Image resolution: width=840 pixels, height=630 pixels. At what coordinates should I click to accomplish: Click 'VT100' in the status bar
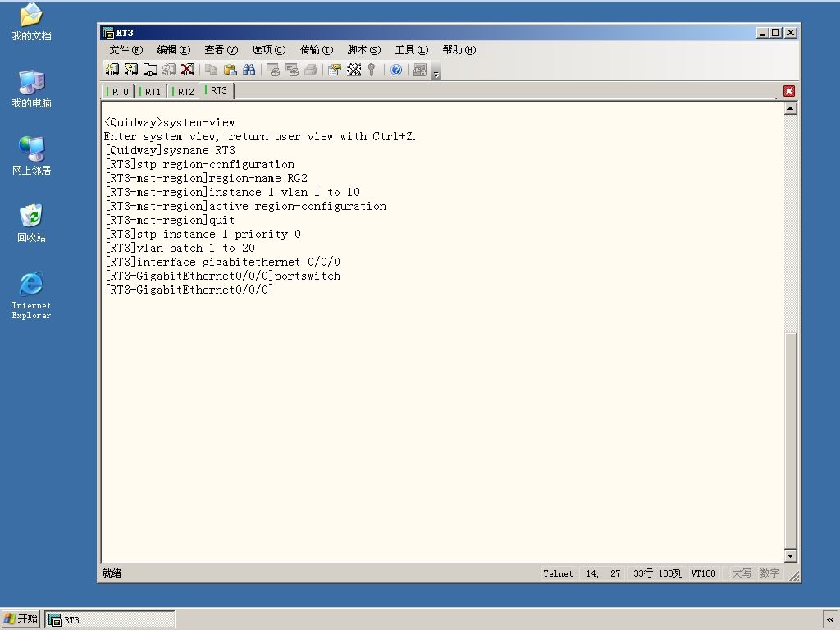coord(703,573)
